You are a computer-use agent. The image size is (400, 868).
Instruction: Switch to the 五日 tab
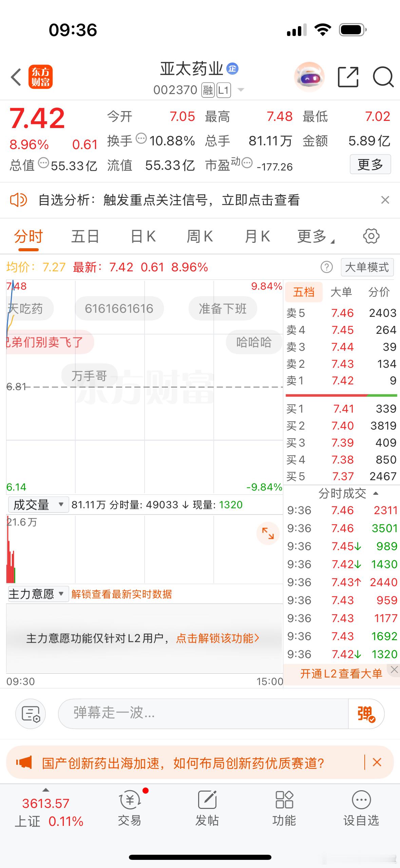pyautogui.click(x=85, y=236)
